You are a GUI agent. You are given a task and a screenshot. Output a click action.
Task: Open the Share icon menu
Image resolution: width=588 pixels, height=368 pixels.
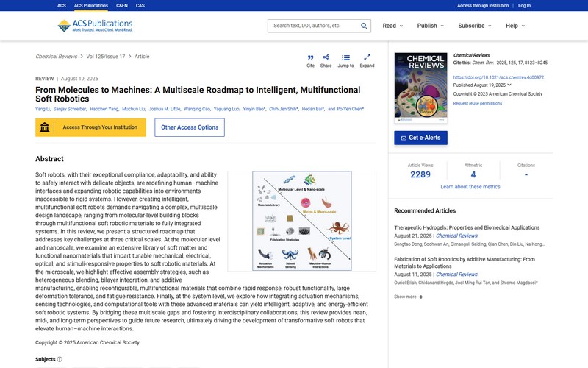tap(326, 57)
